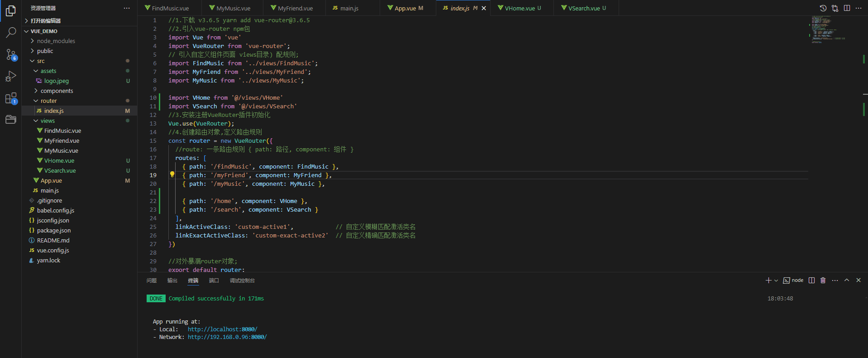Open babel.config.js in explorer
Screen dimensions: 868x358
pos(80,210)
